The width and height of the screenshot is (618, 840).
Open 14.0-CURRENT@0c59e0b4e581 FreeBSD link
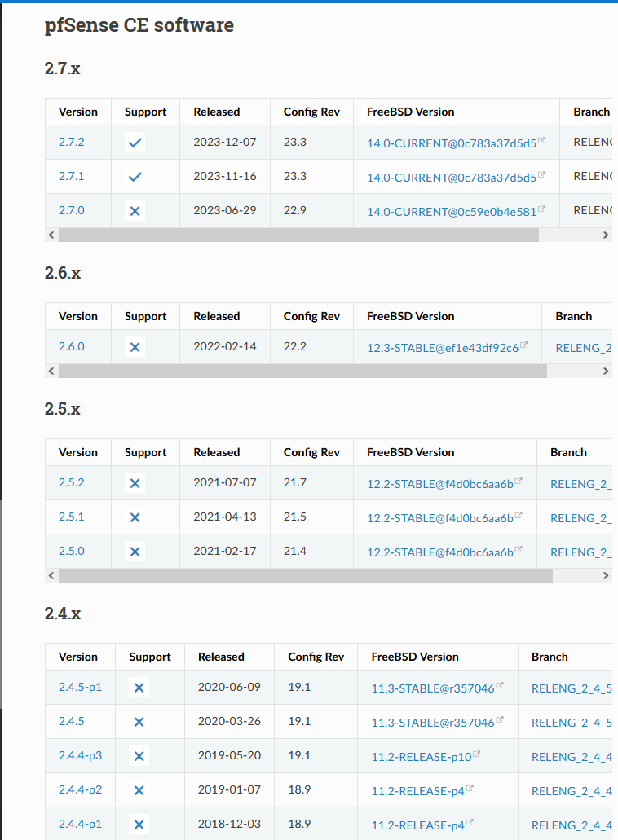point(456,212)
